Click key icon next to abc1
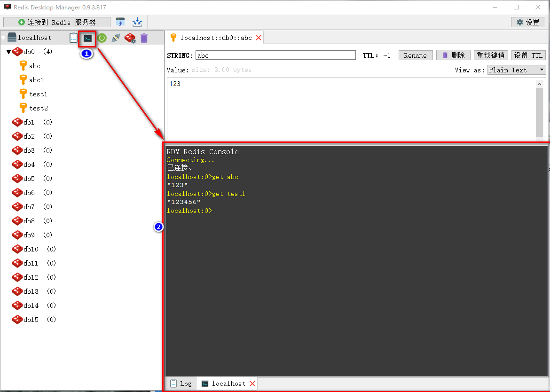Image resolution: width=550 pixels, height=392 pixels. click(x=23, y=79)
